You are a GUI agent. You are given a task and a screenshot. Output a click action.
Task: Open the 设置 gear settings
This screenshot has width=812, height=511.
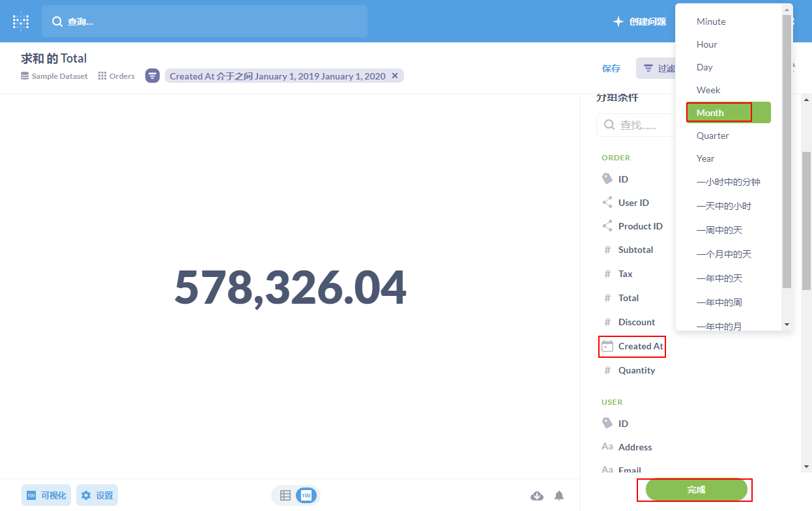click(97, 495)
